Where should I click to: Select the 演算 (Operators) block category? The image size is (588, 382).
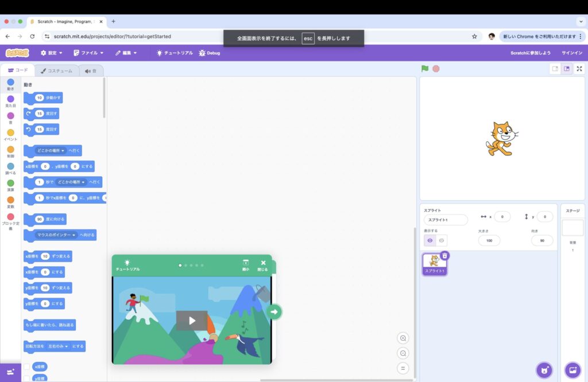tap(10, 186)
